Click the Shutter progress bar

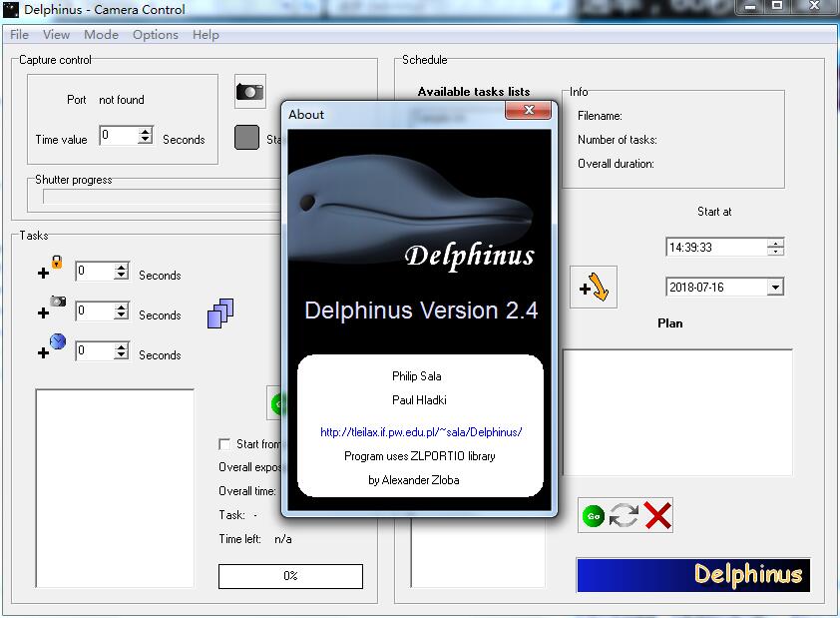coord(162,197)
